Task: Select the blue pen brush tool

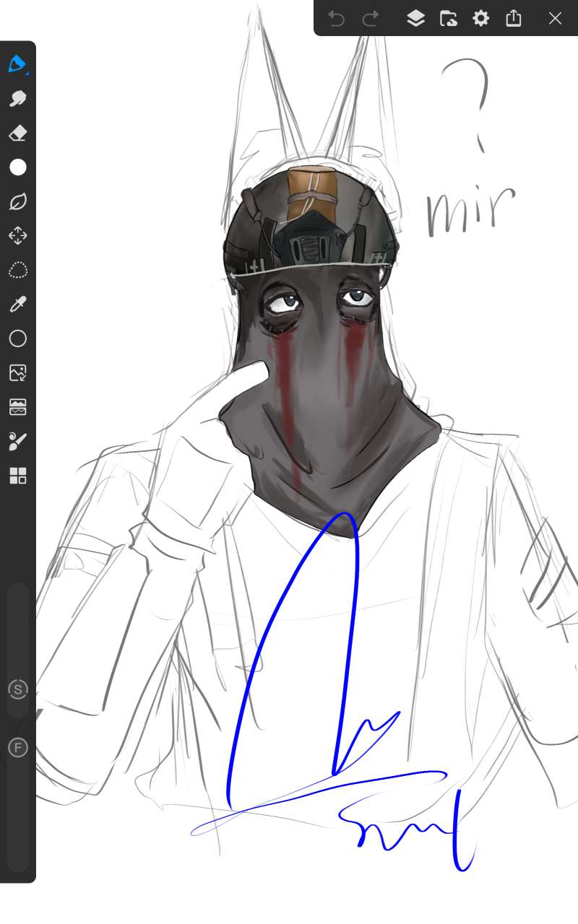Action: point(17,64)
